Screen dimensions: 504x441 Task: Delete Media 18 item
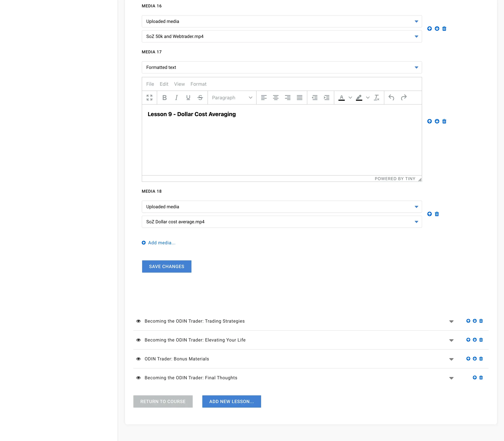[x=437, y=214]
